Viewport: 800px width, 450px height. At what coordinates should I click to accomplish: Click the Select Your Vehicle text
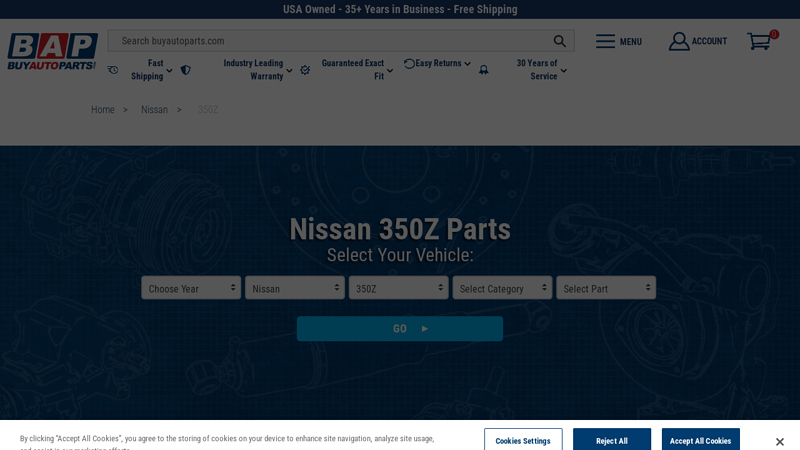pos(400,255)
